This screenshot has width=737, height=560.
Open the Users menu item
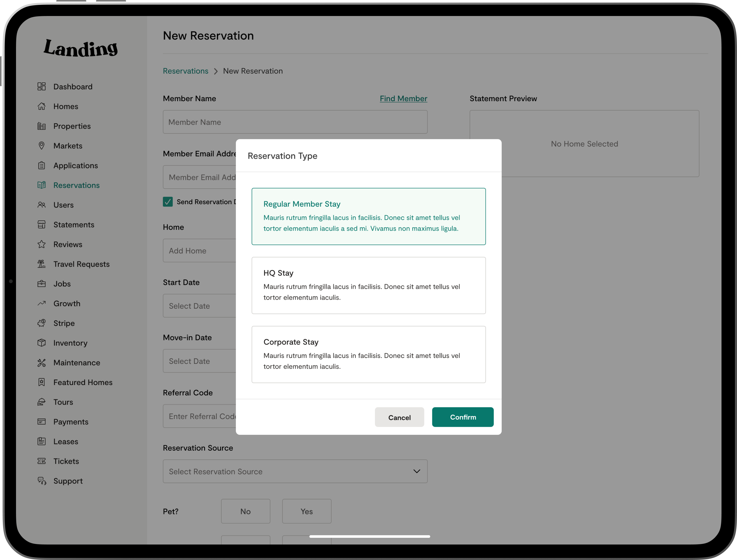[63, 205]
